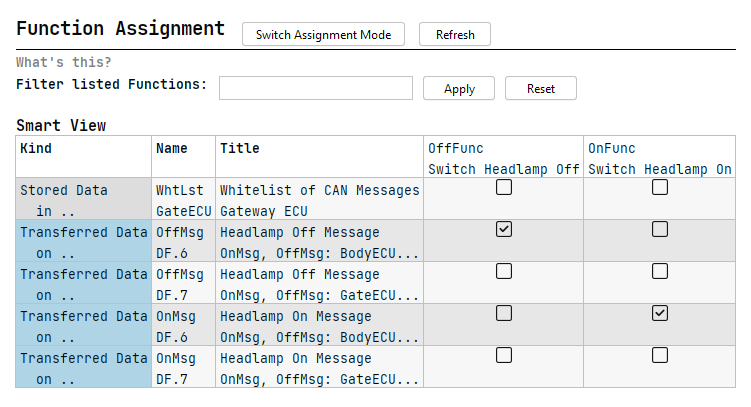Click the Stored Data in .. kind cell

[84, 199]
